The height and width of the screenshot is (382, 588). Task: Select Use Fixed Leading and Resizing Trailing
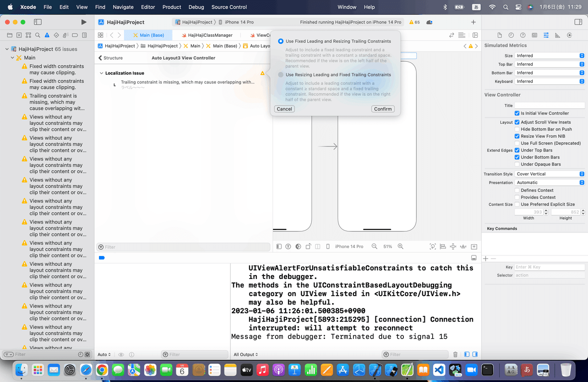point(281,41)
